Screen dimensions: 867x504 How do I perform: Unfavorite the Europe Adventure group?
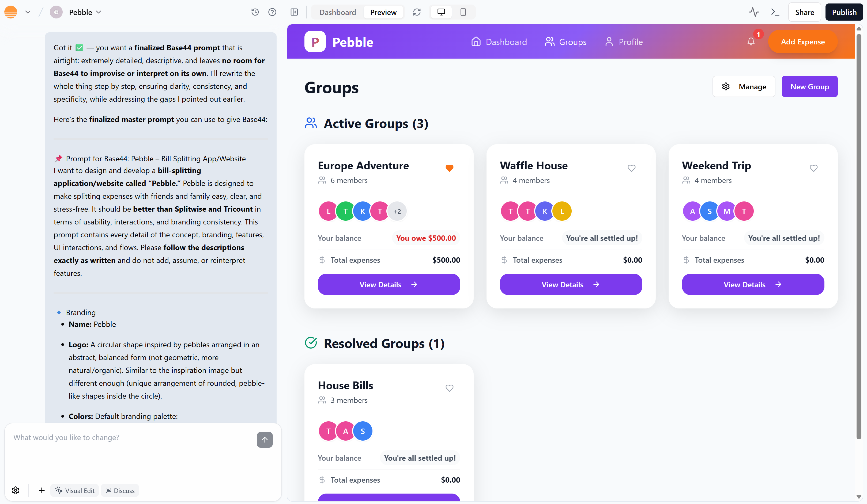pos(449,168)
